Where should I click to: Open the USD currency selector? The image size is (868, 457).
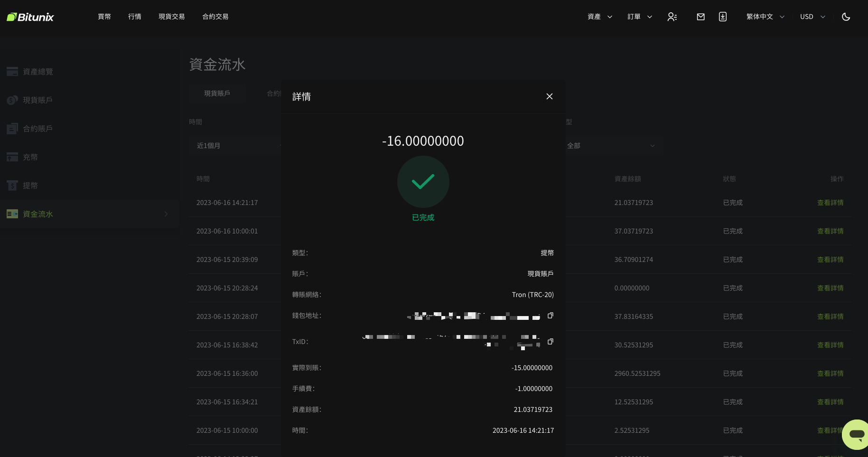pos(813,17)
